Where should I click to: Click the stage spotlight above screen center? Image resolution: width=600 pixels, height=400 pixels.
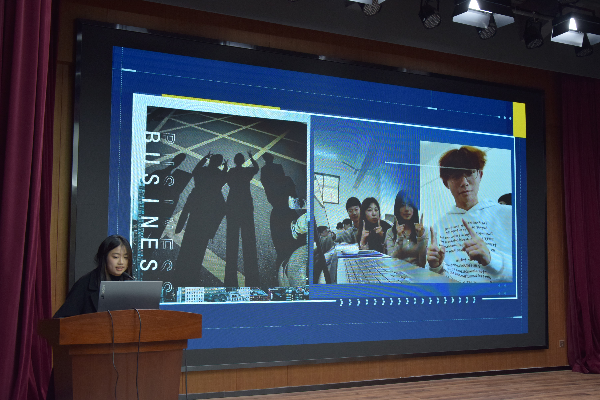tap(367, 6)
